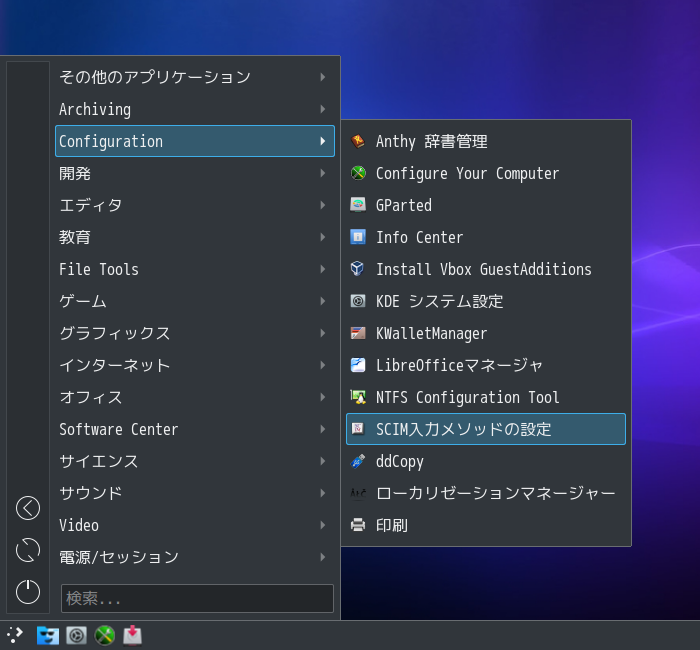Click the logout back-arrow icon in menu sidebar
The image size is (700, 650).
tap(28, 508)
